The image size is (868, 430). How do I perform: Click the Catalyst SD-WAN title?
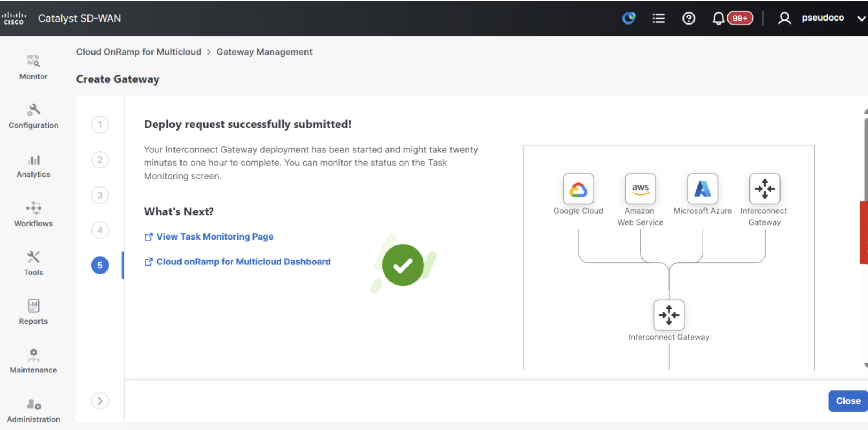[79, 18]
